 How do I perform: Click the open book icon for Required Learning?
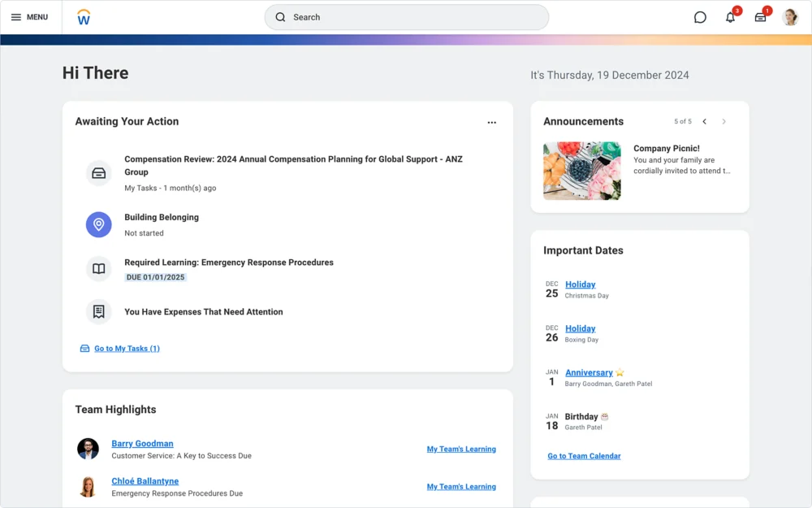98,268
